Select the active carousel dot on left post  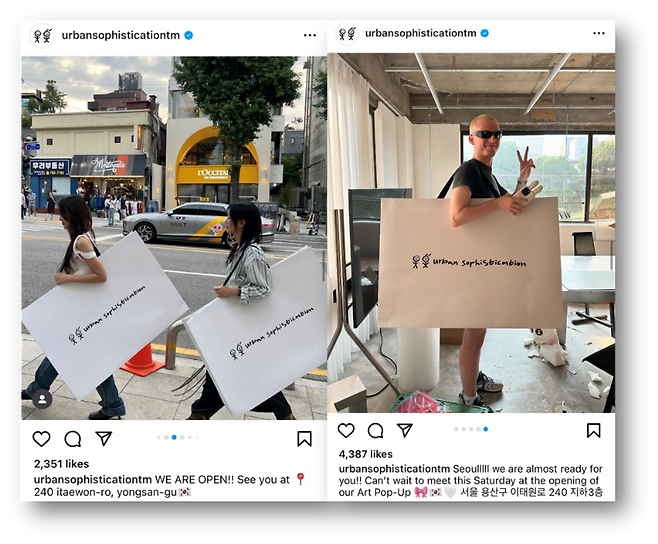[174, 437]
